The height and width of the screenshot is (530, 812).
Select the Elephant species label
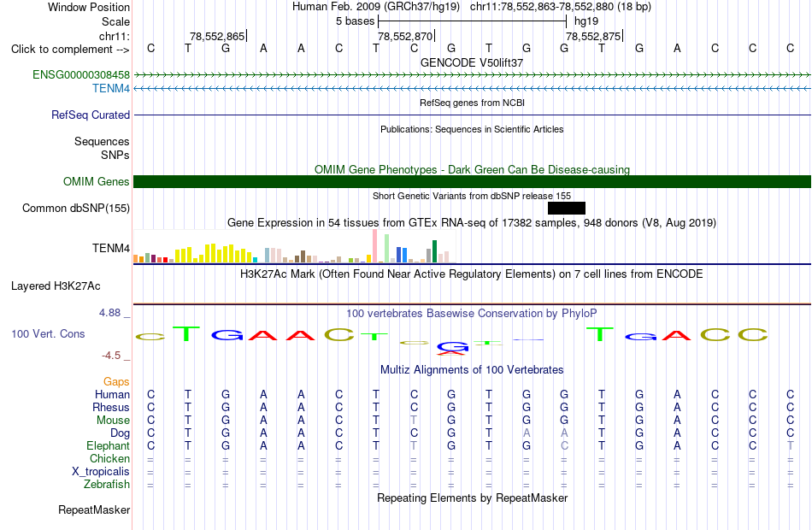click(x=108, y=446)
